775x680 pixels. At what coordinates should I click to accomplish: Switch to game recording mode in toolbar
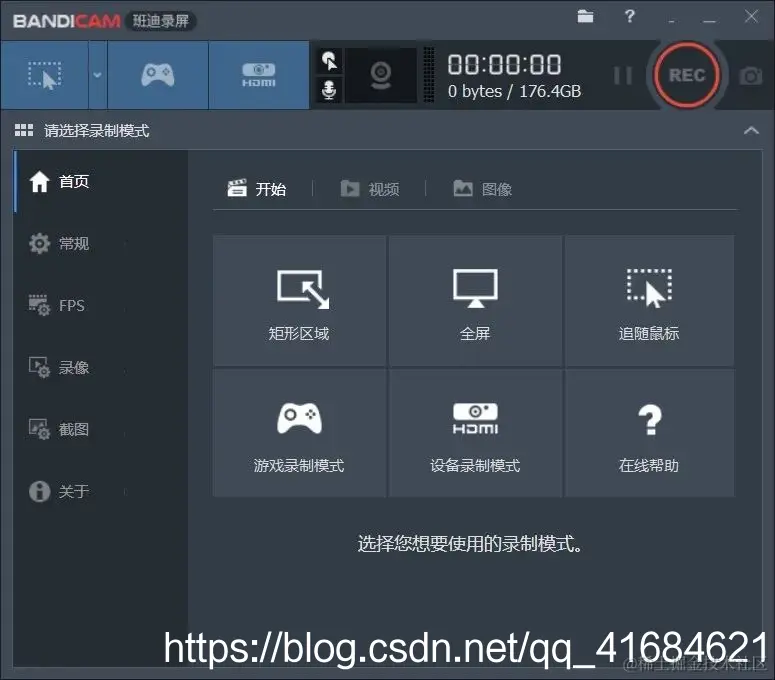click(158, 75)
